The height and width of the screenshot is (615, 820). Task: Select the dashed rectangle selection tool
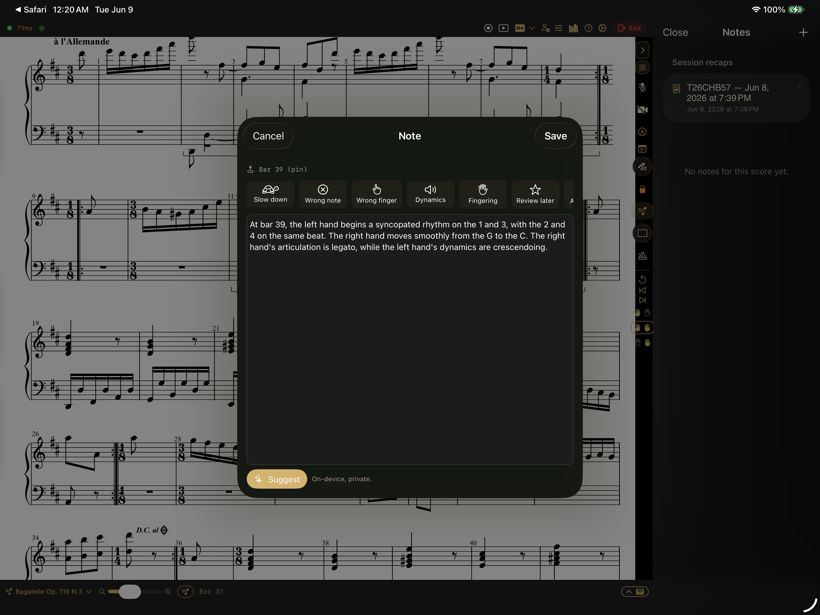point(643,233)
